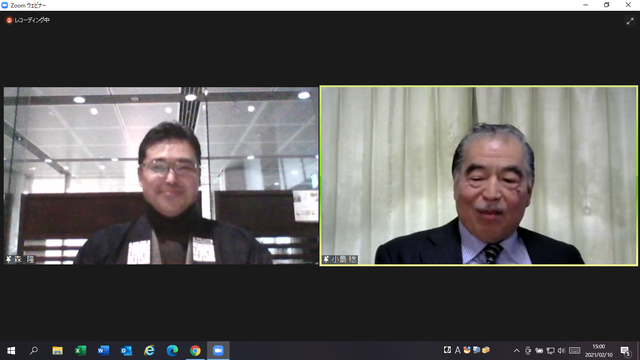
Task: Click the active Zoom taskbar icon
Action: [x=218, y=351]
